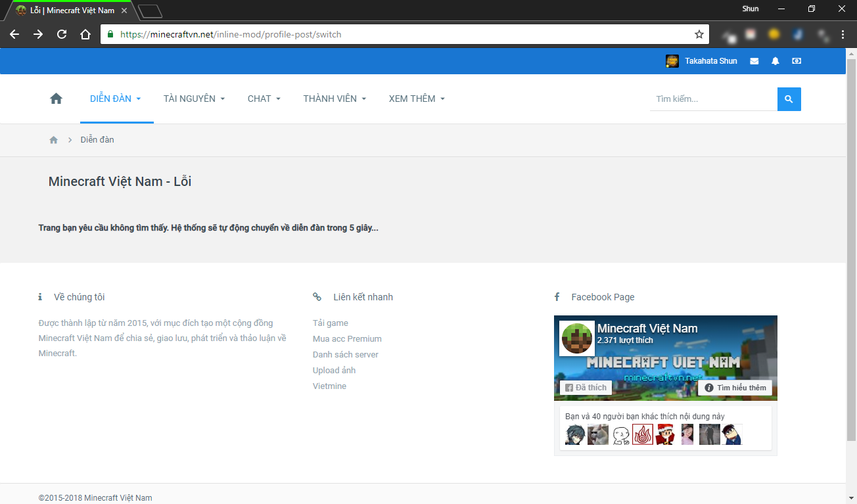The image size is (857, 504).
Task: Click the Minecraft Việt Nam - Lỗi heading
Action: (x=120, y=181)
